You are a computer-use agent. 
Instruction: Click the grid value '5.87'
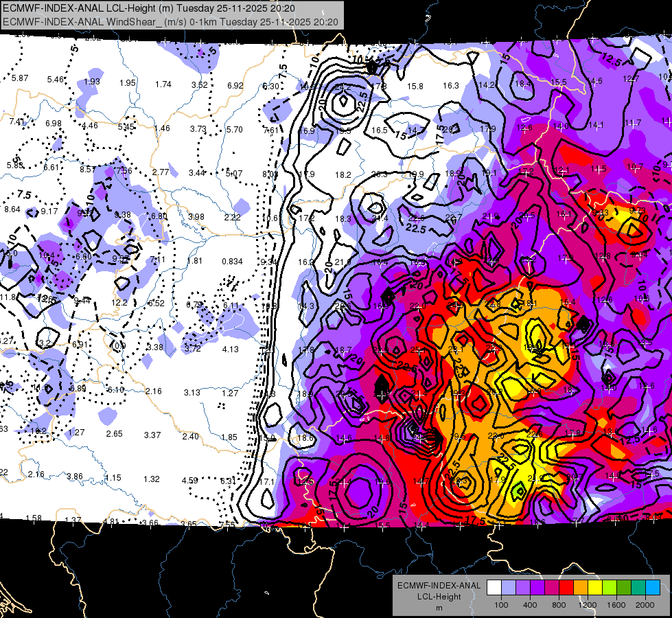pos(20,78)
